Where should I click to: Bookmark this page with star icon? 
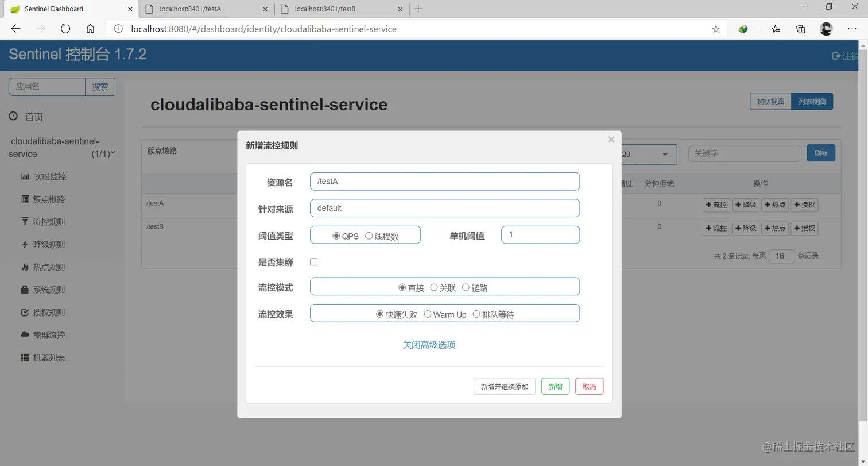point(716,29)
